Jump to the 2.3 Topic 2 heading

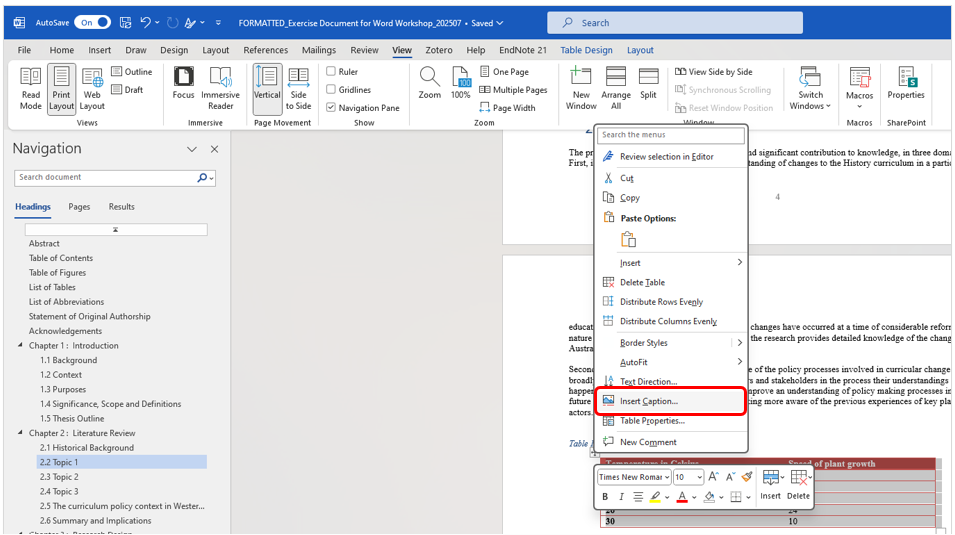pos(59,477)
